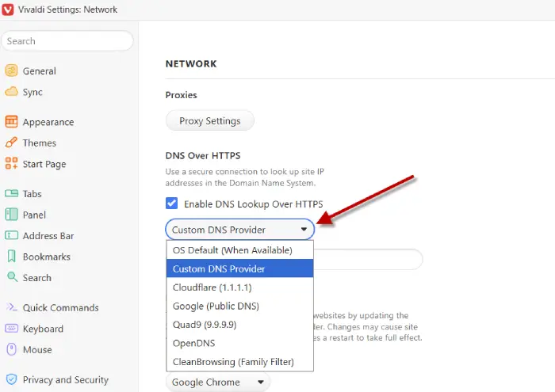Click the Panel sidebar icon
555x392 pixels.
coord(11,214)
